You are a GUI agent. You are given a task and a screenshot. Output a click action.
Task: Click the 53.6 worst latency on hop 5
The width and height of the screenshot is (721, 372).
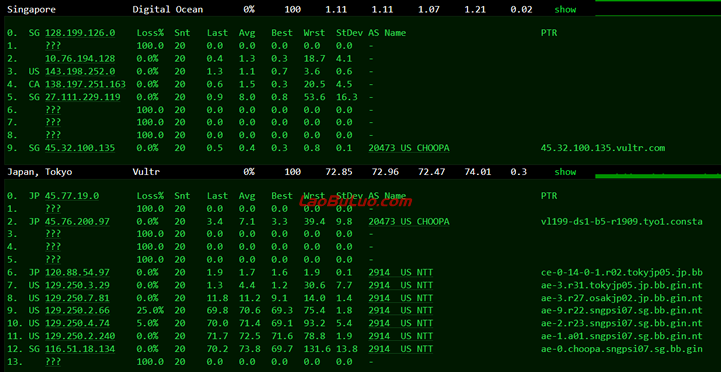pos(314,97)
